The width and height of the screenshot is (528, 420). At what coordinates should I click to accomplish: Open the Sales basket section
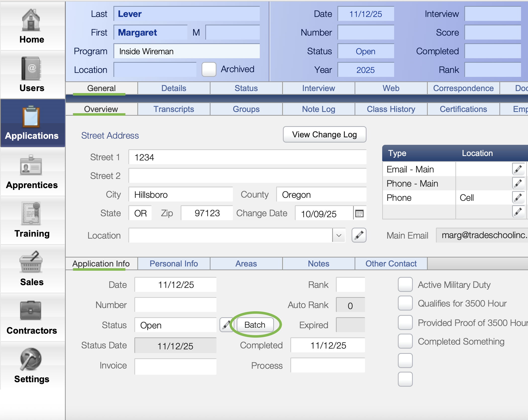coord(32,269)
